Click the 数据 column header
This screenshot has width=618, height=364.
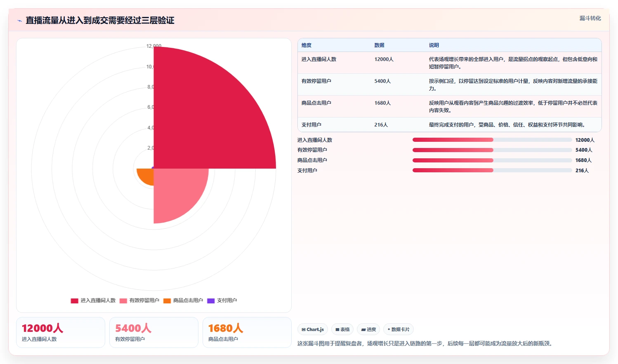point(379,45)
